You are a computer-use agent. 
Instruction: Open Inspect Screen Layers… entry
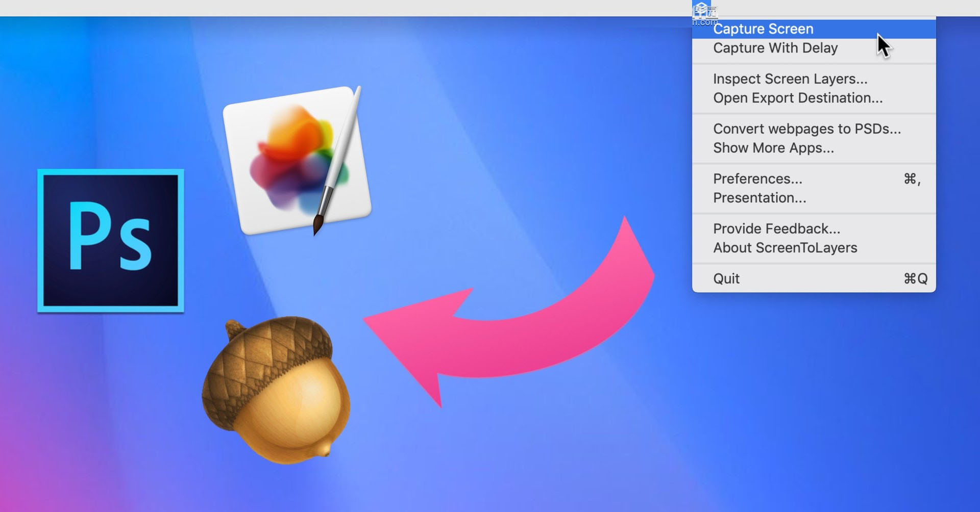814,79
